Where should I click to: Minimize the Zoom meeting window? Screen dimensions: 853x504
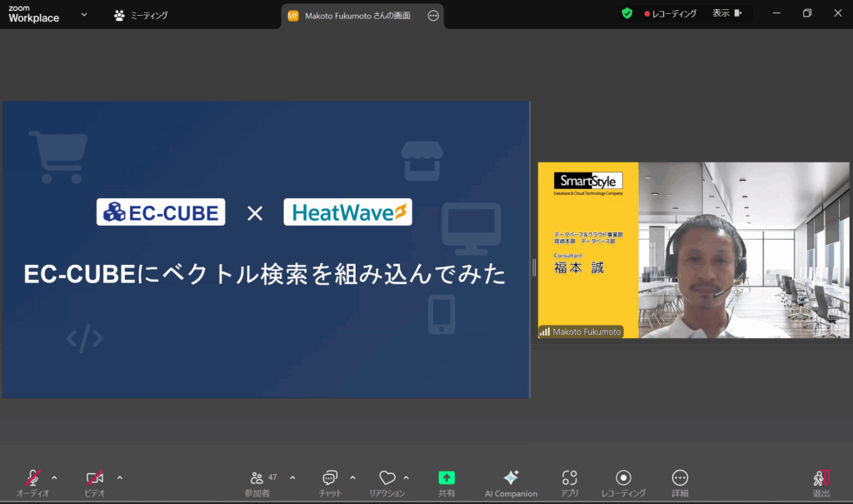pyautogui.click(x=776, y=13)
